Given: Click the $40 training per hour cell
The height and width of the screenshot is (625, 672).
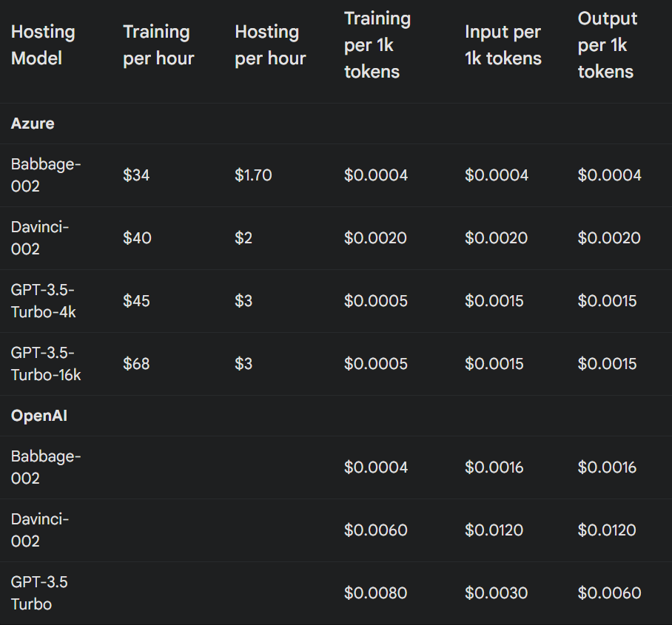Looking at the screenshot, I should 137,238.
